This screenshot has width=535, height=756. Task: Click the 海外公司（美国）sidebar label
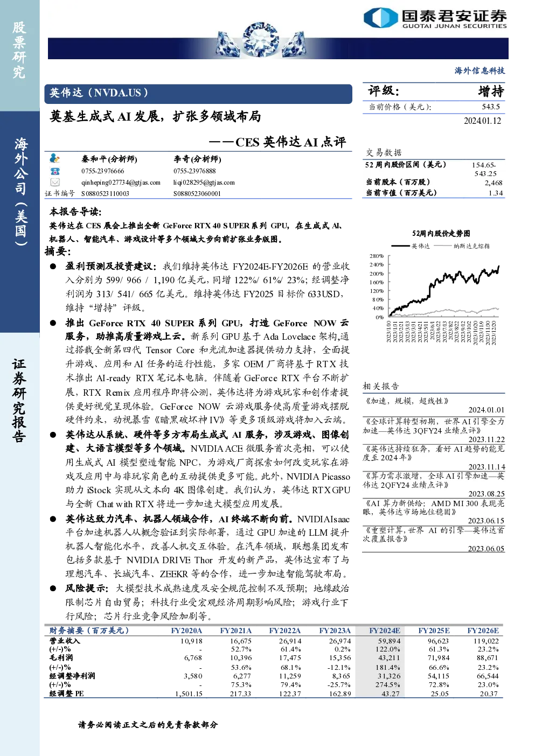(x=20, y=192)
